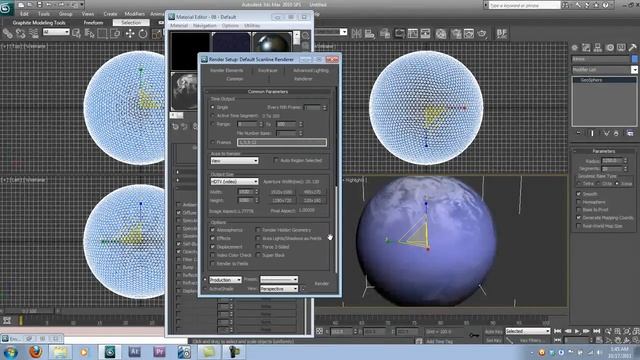The width and height of the screenshot is (640, 360).
Task: Open the Utilities hammer panel
Action: pyautogui.click(x=632, y=48)
